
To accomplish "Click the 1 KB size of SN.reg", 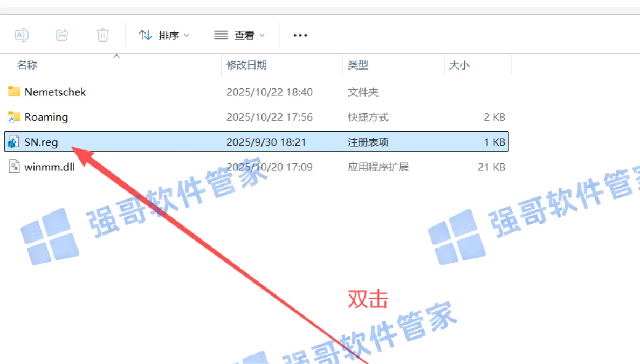I will pos(494,142).
